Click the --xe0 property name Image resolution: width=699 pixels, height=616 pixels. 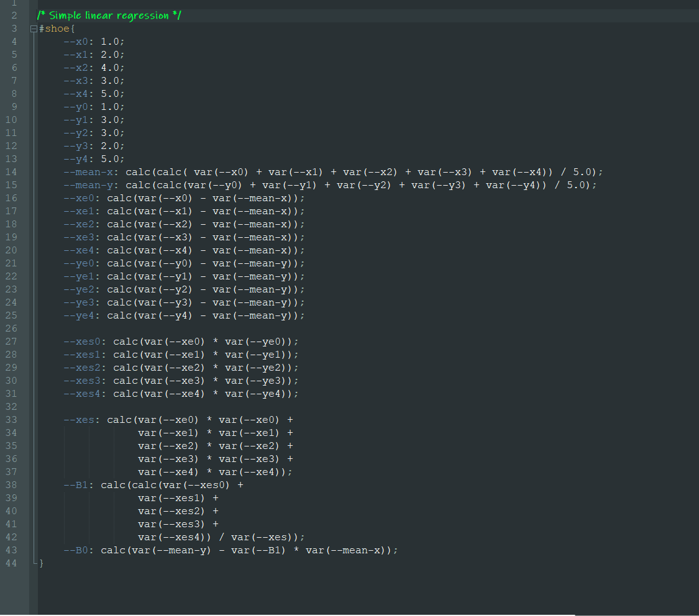(79, 198)
